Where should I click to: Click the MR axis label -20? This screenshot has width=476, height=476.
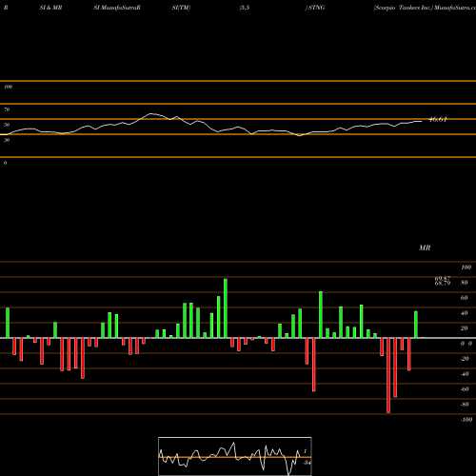click(465, 359)
